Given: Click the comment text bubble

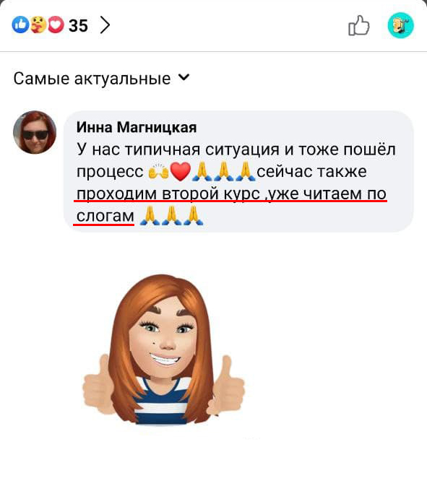Looking at the screenshot, I should (238, 171).
